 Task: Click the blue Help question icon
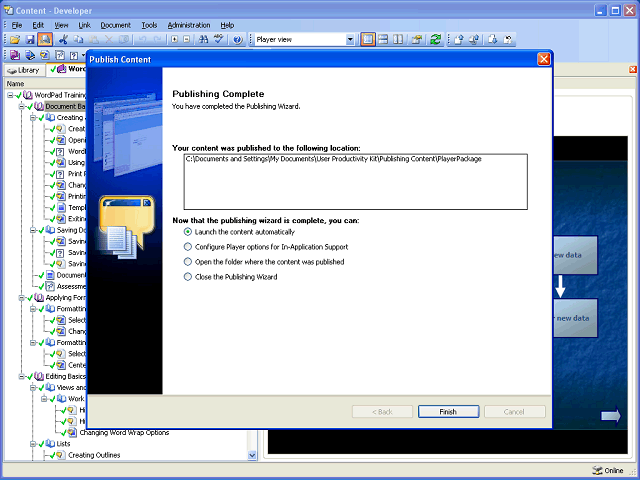point(238,40)
